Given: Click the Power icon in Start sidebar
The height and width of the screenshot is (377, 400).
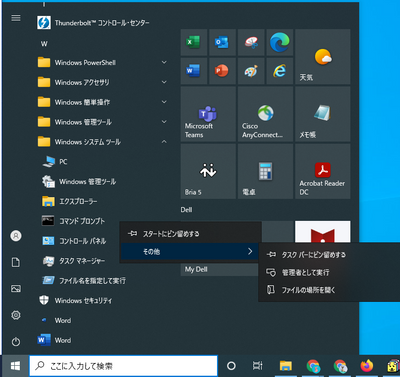Looking at the screenshot, I should click(16, 342).
